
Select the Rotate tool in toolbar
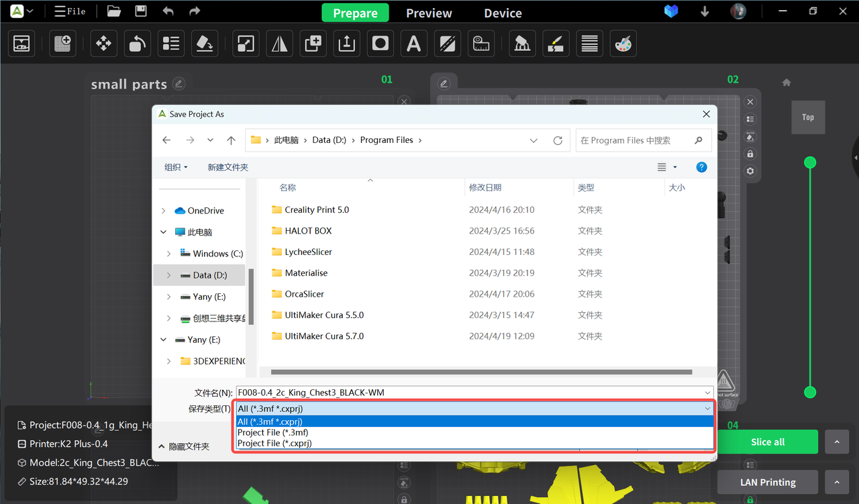(x=137, y=44)
